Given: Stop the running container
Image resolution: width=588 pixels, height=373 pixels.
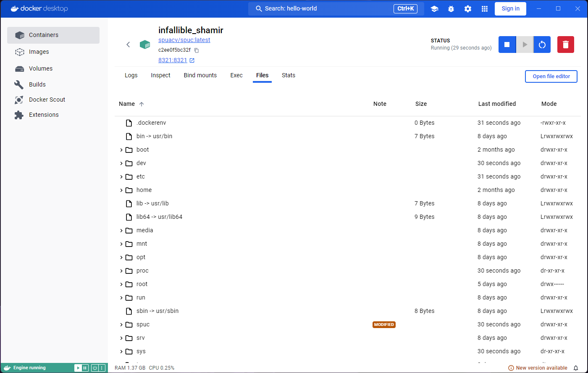Looking at the screenshot, I should point(507,45).
